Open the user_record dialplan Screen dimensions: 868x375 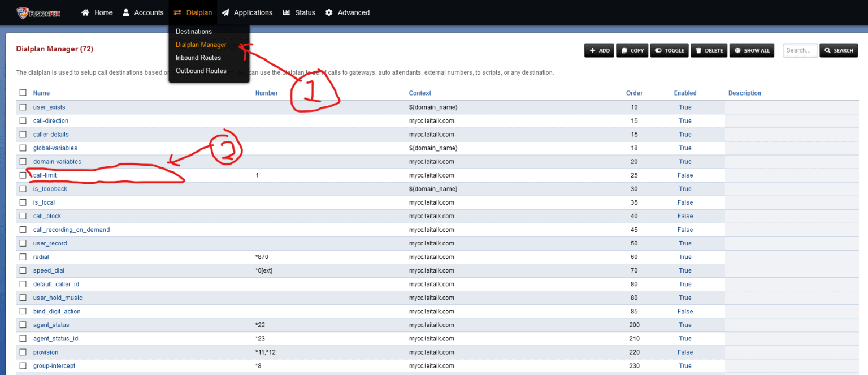[x=50, y=243]
